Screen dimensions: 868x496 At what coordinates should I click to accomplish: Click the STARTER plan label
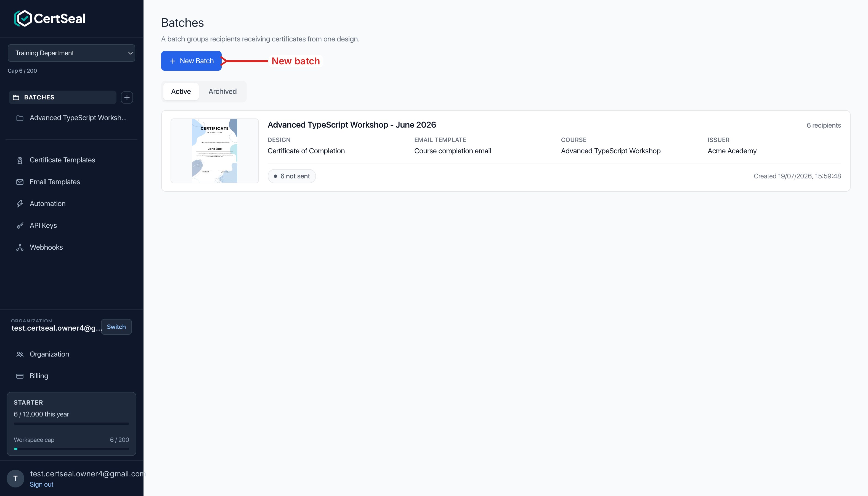(28, 403)
